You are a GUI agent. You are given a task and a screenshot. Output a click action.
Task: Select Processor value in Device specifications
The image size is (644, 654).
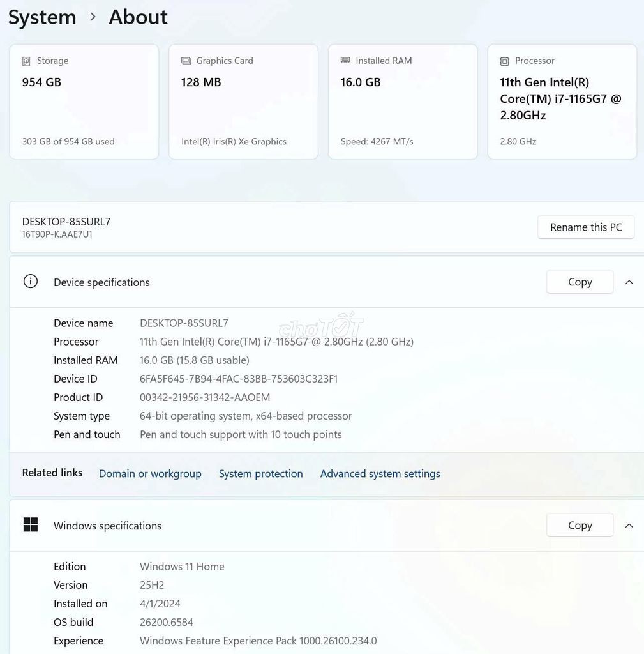tap(276, 342)
